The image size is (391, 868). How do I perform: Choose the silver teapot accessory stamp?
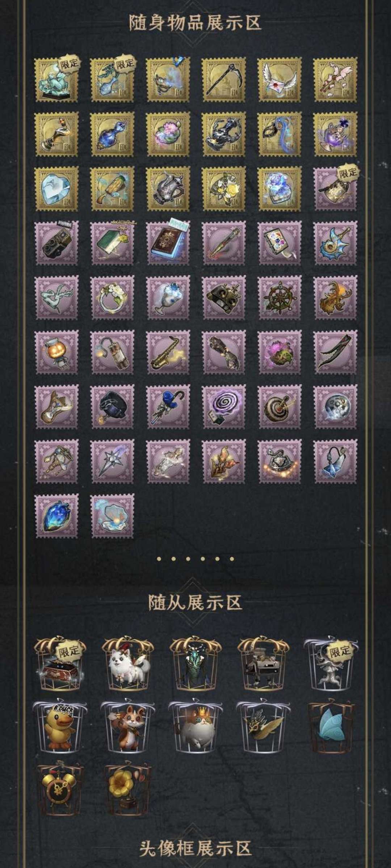pos(168,189)
